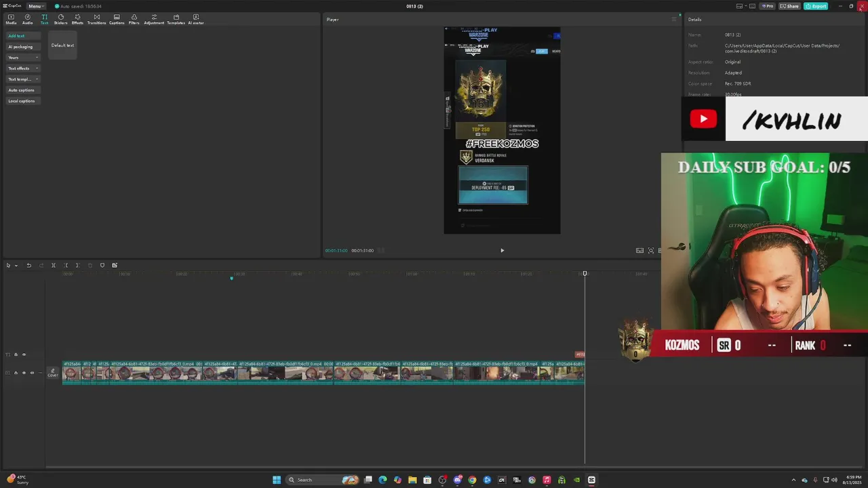Click the Cover button on timeline
This screenshot has width=868, height=488.
click(x=53, y=373)
